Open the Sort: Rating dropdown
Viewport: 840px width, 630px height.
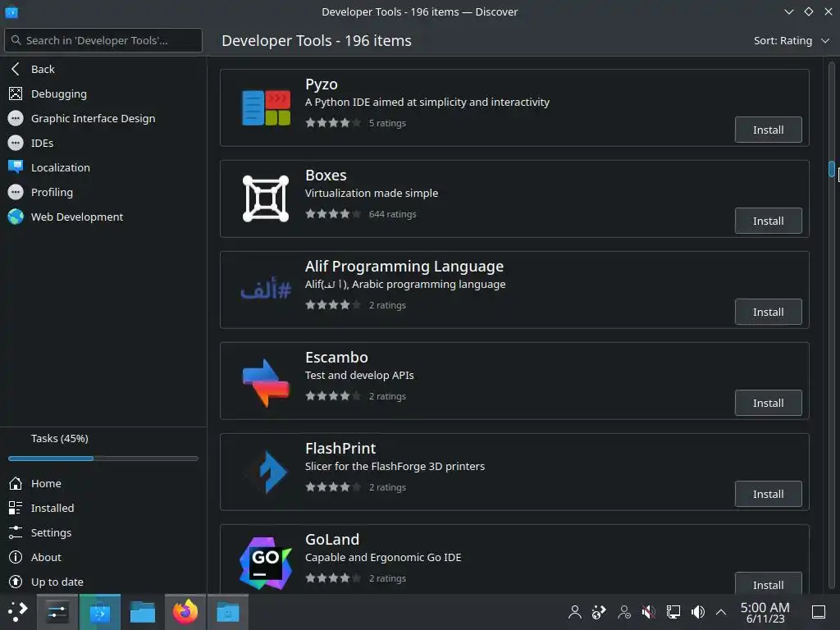[x=792, y=41]
